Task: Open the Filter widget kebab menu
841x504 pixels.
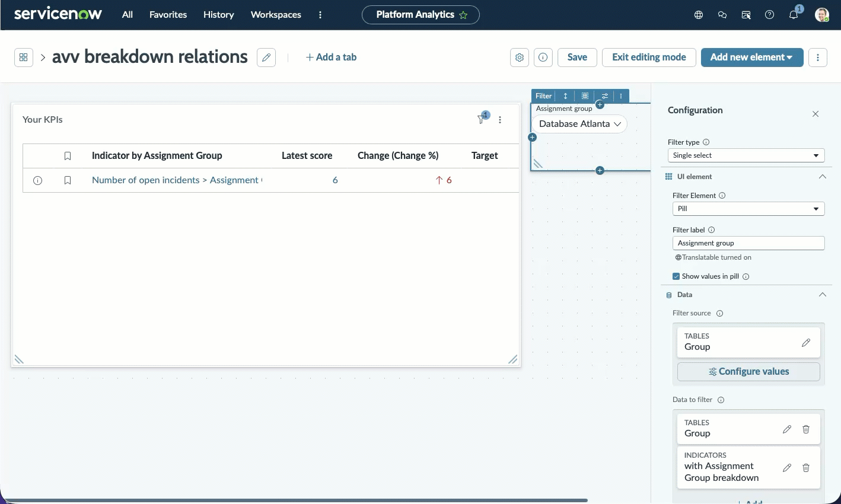Action: [x=621, y=96]
